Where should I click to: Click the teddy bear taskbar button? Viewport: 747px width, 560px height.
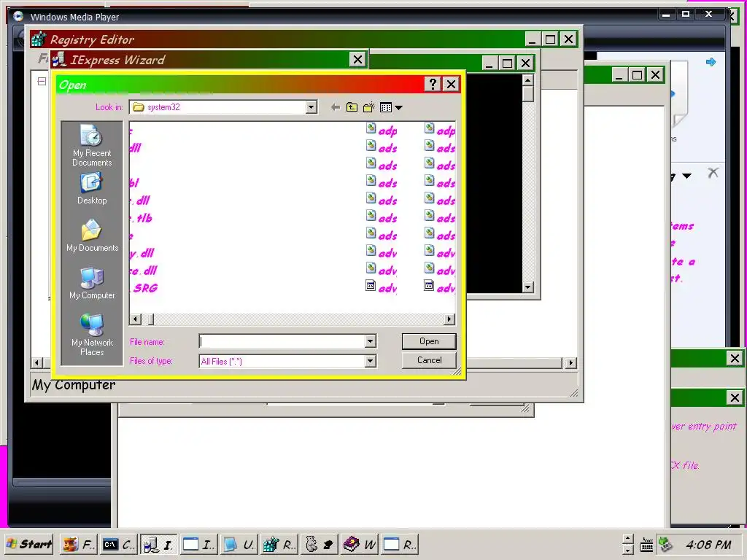point(320,544)
